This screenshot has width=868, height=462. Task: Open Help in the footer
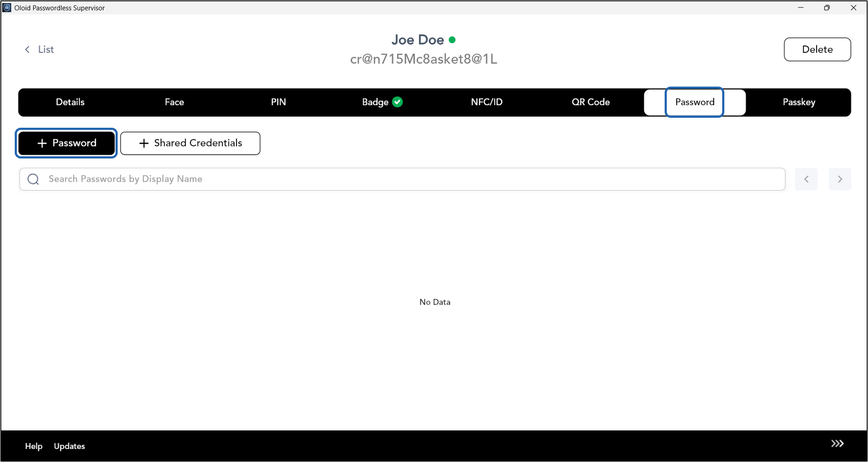pyautogui.click(x=34, y=446)
